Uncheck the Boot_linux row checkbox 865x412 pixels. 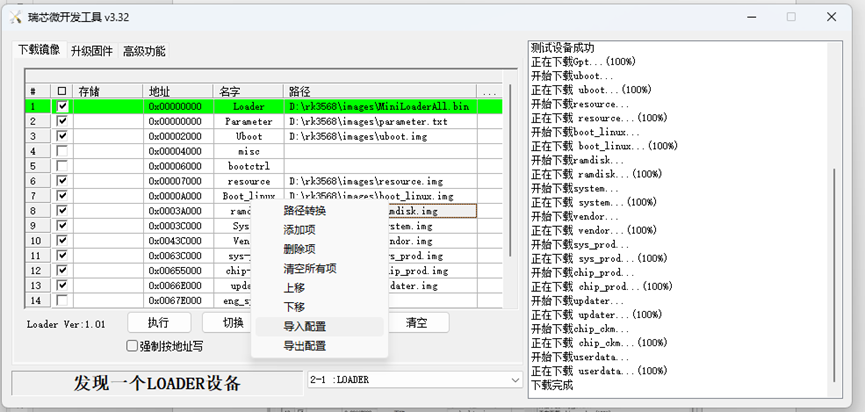tap(63, 195)
